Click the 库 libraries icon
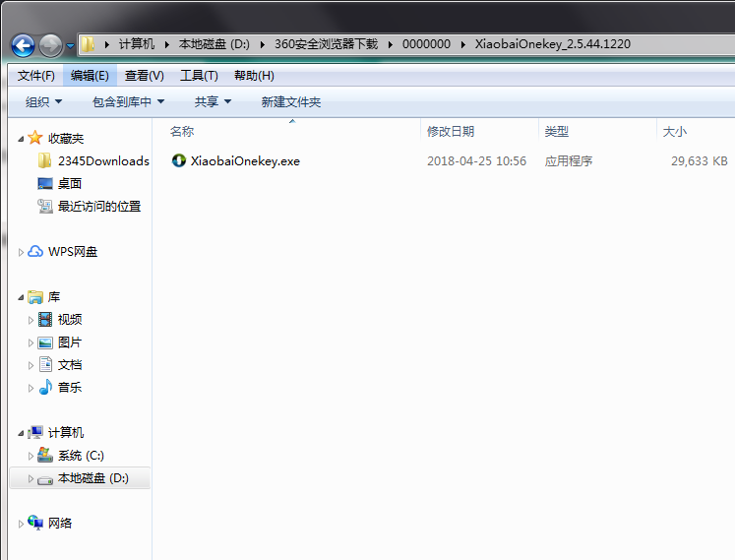Viewport: 735px width, 560px height. click(x=35, y=297)
